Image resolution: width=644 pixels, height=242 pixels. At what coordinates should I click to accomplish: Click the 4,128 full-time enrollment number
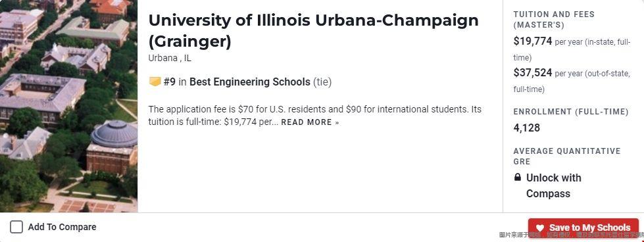(x=526, y=128)
